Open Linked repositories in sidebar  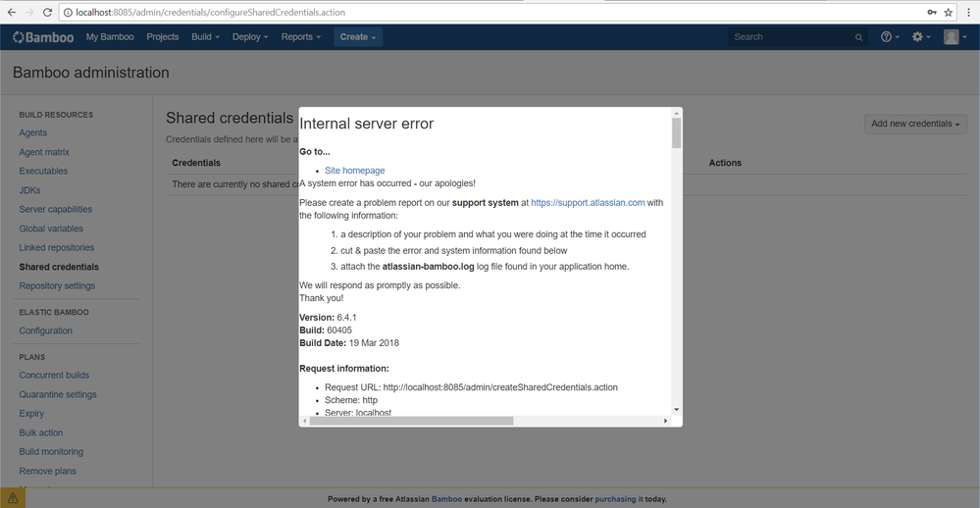[56, 247]
